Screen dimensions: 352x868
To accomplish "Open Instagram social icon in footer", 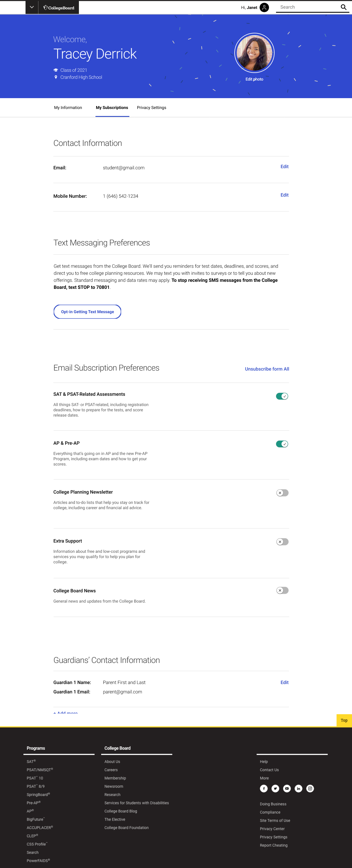I will pyautogui.click(x=310, y=789).
